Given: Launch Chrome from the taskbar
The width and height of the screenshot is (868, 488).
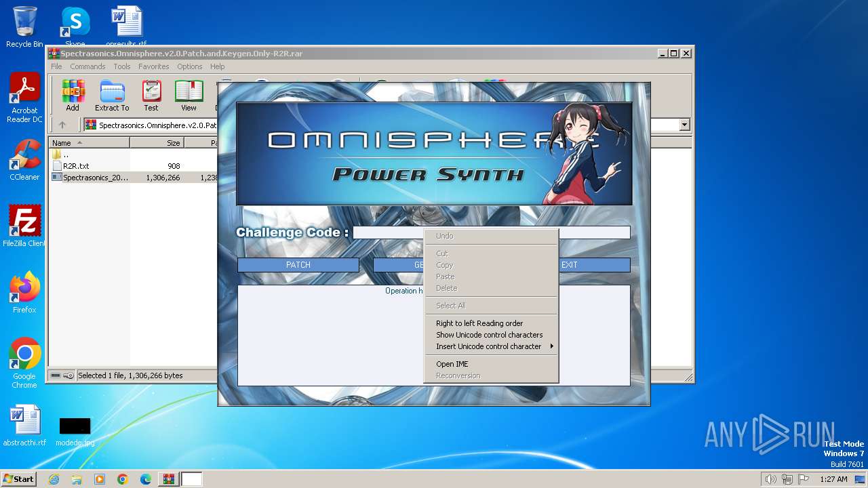Looking at the screenshot, I should [x=123, y=479].
